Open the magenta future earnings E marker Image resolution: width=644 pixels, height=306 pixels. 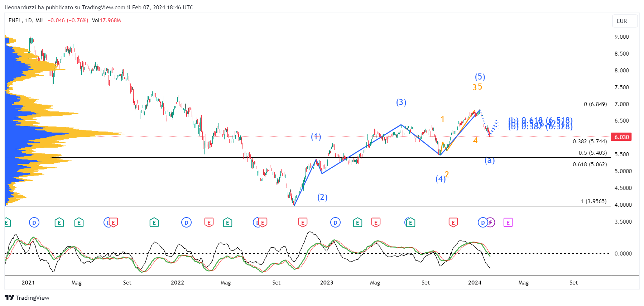point(508,223)
